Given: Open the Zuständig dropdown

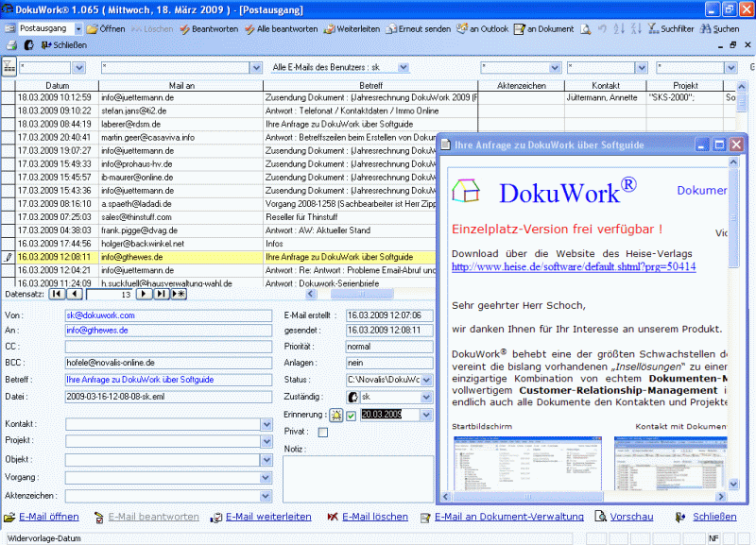Looking at the screenshot, I should 426,397.
